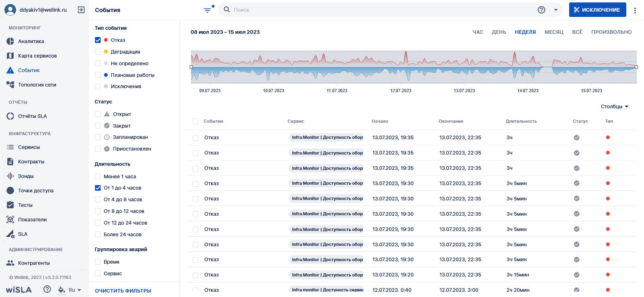Click ОЧИСТИТЬ ФИЛЬТРЫ
The height and width of the screenshot is (297, 644).
point(123,291)
